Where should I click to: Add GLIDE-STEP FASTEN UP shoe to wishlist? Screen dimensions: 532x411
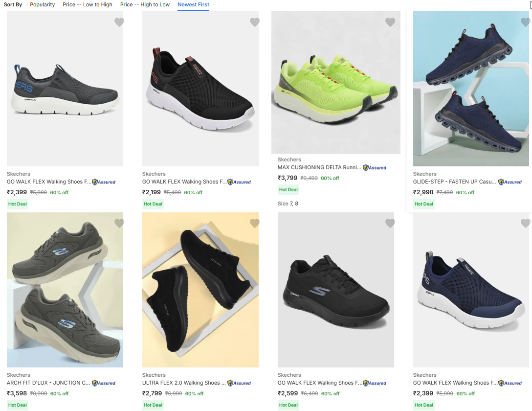[x=526, y=22]
